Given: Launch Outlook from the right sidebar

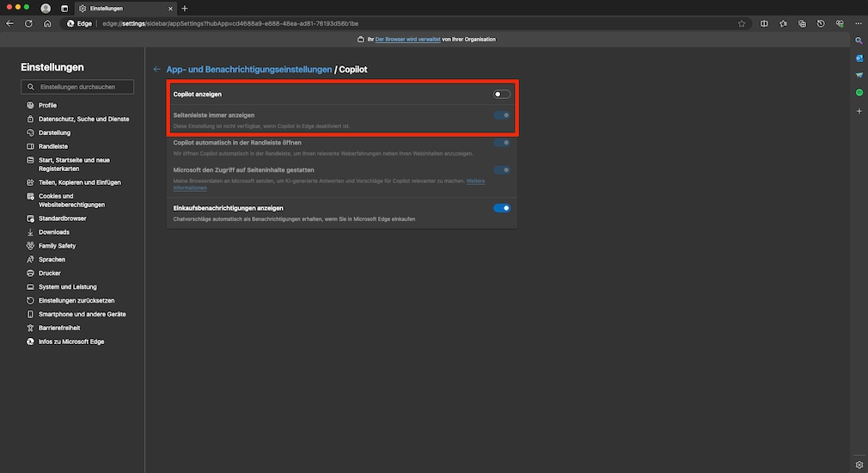Looking at the screenshot, I should [859, 58].
